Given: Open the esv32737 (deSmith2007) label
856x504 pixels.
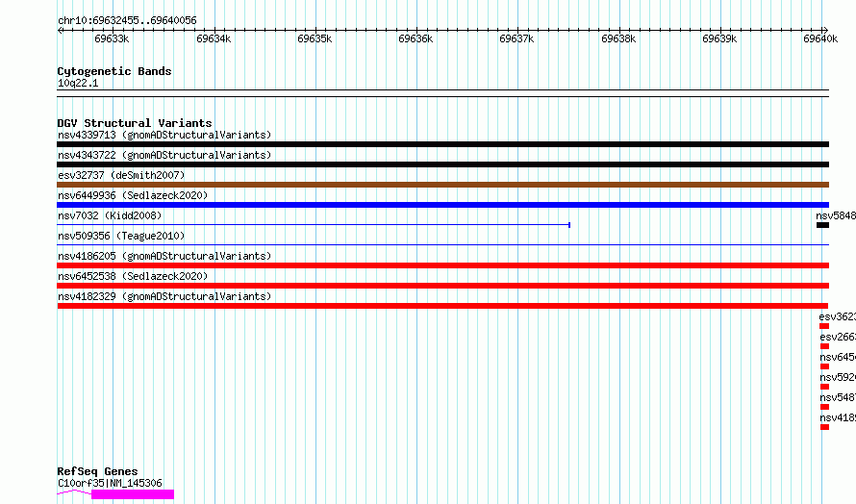Looking at the screenshot, I should tap(121, 175).
